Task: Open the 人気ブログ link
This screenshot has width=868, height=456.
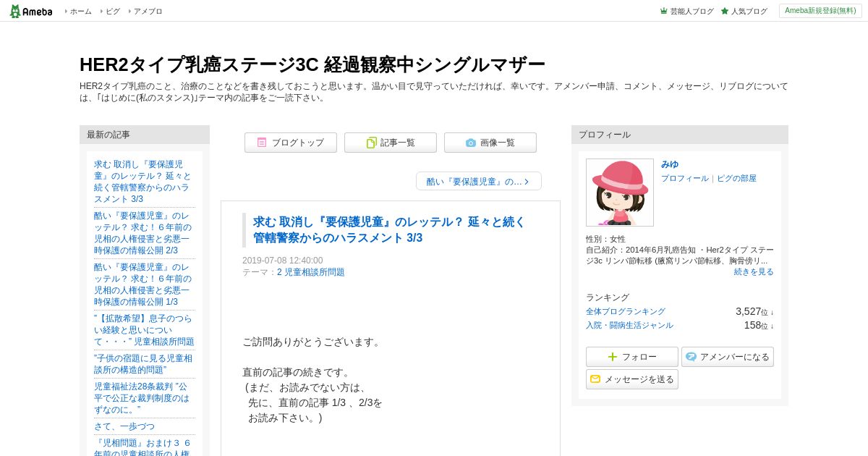Action: tap(749, 12)
